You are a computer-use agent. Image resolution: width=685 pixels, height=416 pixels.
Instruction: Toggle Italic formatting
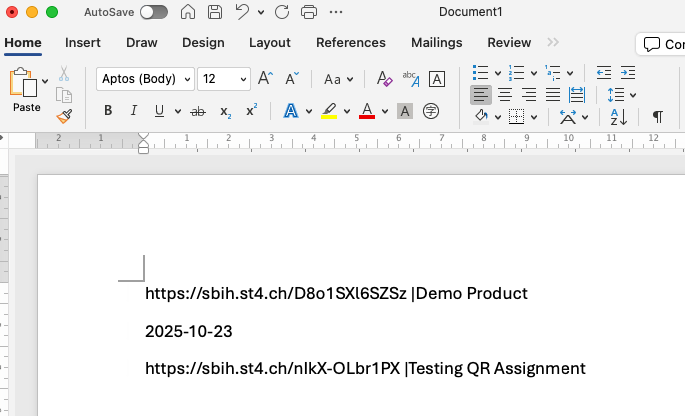tap(132, 111)
